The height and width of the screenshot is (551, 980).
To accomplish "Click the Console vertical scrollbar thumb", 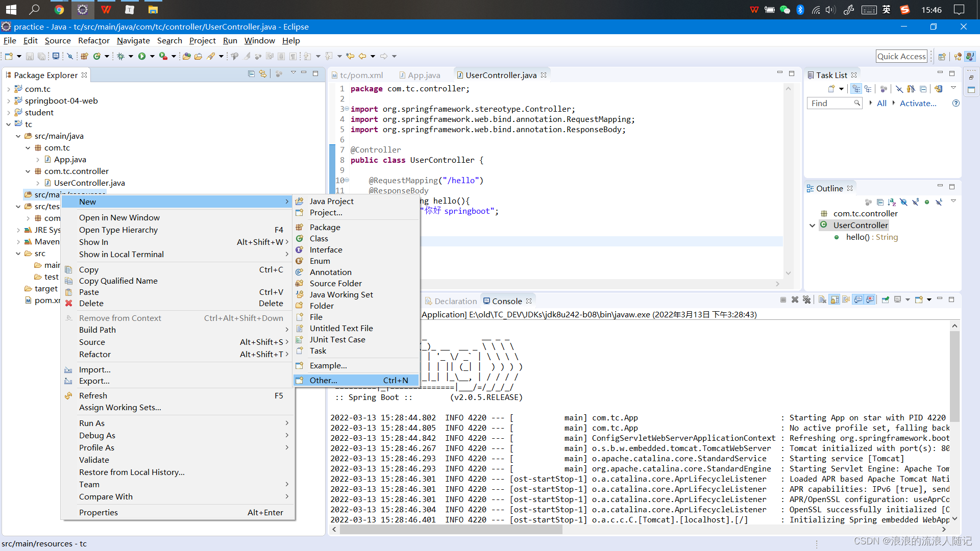I will point(954,377).
